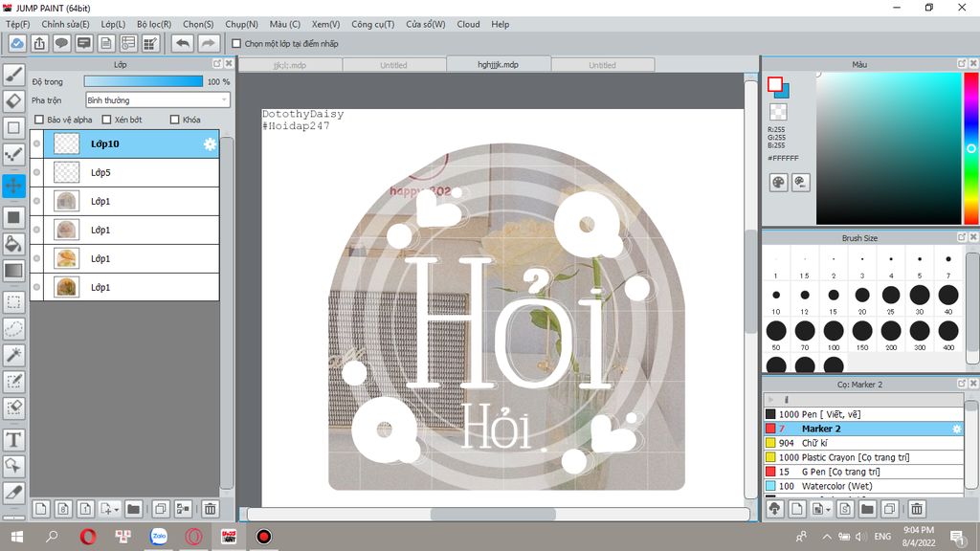Open gear settings for Lớp10 layer
The height and width of the screenshot is (551, 980).
[210, 144]
